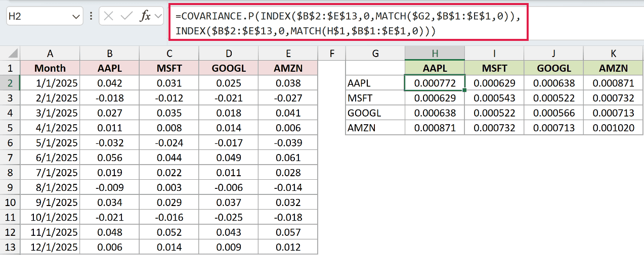Select column J header
This screenshot has height=255, width=644.
click(553, 54)
